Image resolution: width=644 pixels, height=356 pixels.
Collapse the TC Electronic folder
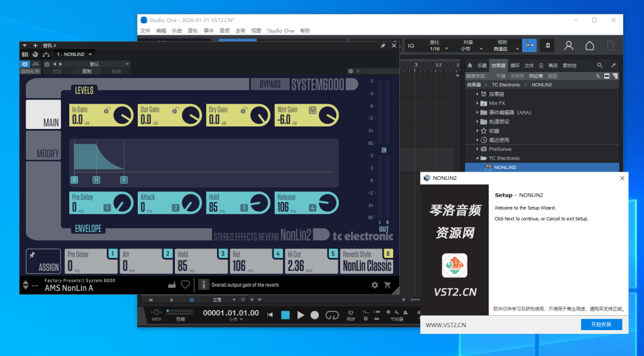pyautogui.click(x=478, y=158)
